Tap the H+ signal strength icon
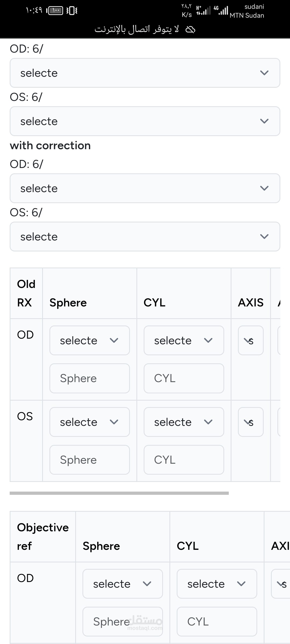This screenshot has height=644, width=290. coord(203,10)
